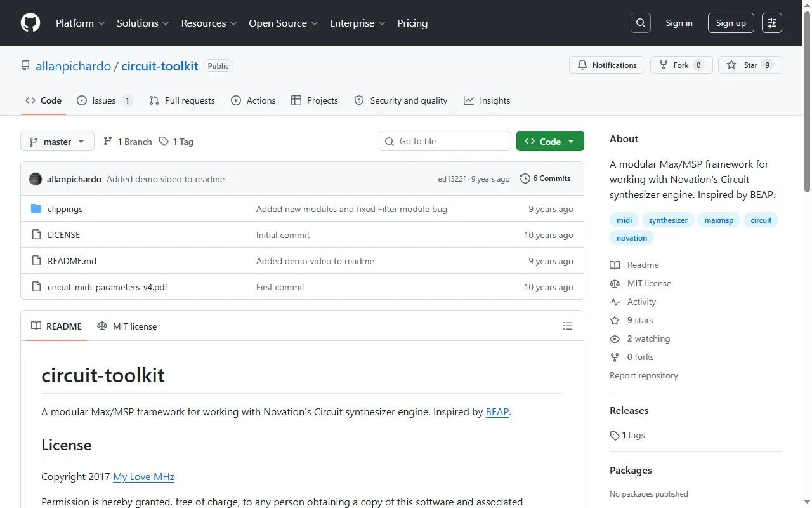The width and height of the screenshot is (812, 508).
Task: Click the scale icon beside MIT license sidebar
Action: tap(615, 283)
